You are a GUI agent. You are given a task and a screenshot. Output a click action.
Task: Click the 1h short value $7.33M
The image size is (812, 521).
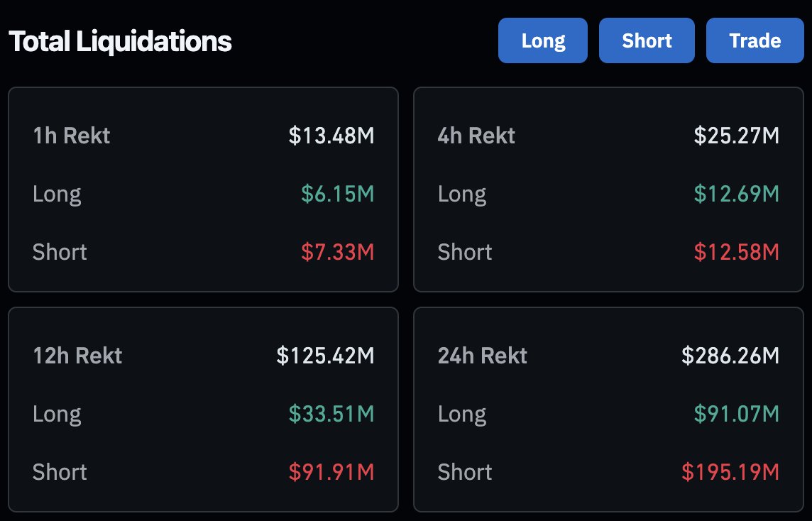point(337,252)
